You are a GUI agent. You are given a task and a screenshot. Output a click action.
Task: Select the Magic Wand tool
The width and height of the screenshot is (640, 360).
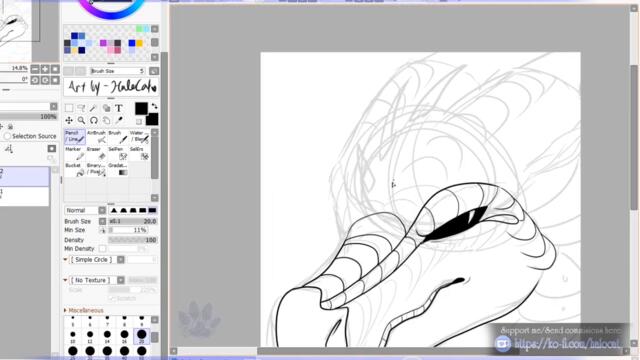click(93, 108)
